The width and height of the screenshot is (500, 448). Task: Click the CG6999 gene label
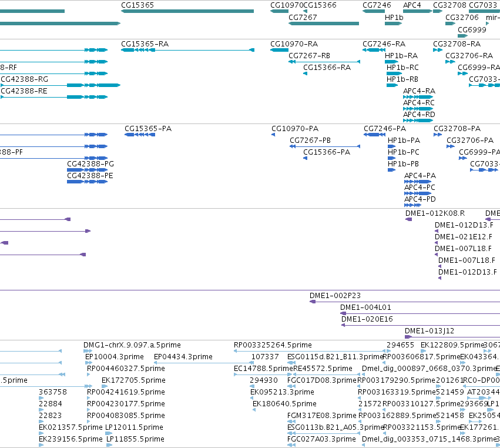pyautogui.click(x=472, y=29)
